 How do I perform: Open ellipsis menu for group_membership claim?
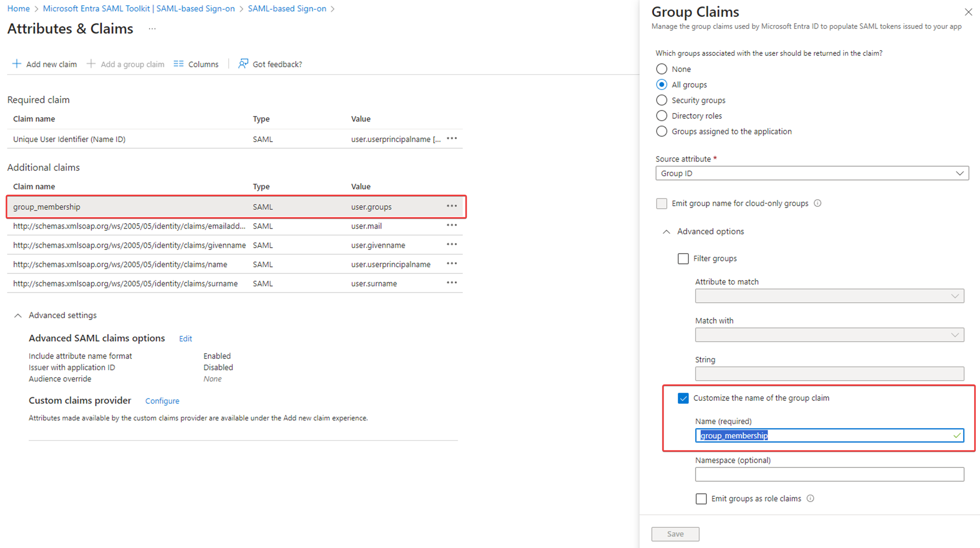pyautogui.click(x=451, y=206)
